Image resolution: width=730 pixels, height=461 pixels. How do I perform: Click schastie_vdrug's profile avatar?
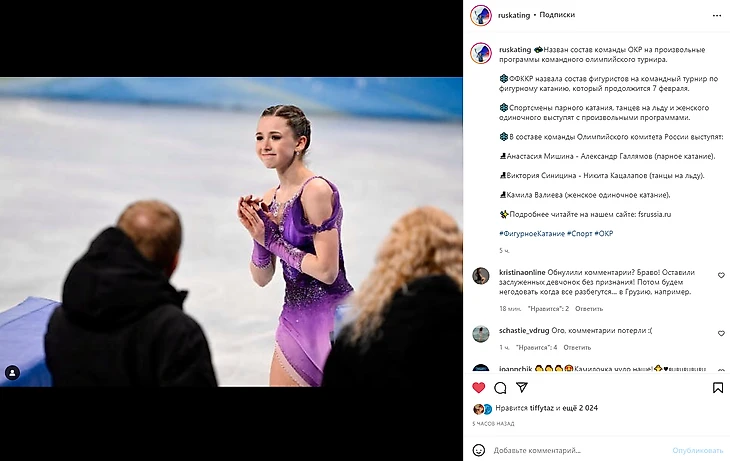[481, 334]
